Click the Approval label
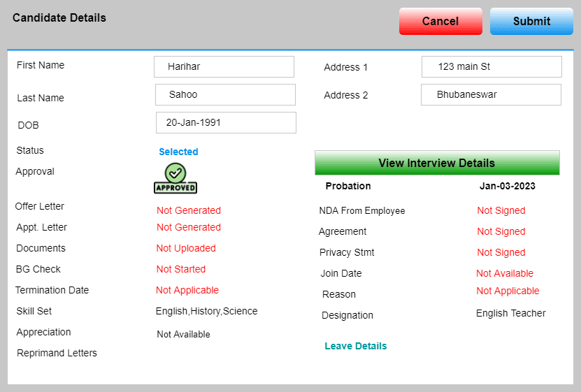 click(x=35, y=171)
